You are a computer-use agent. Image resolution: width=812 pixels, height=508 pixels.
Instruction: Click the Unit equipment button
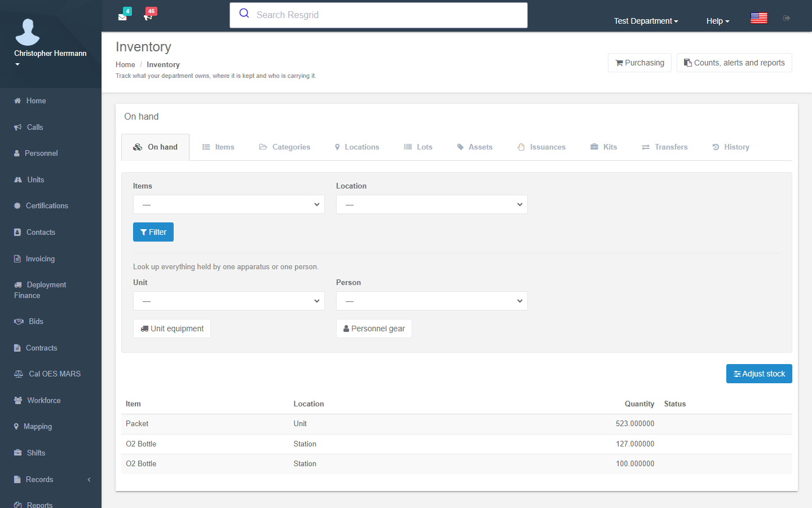pos(172,329)
